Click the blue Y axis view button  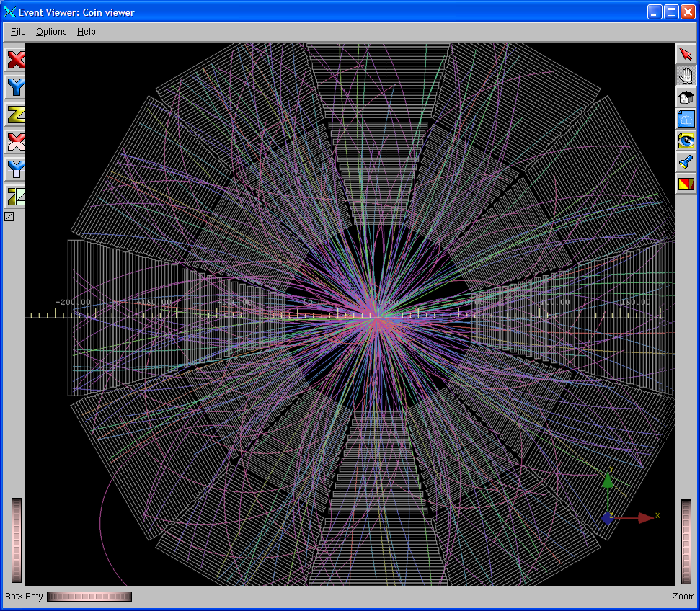(14, 87)
